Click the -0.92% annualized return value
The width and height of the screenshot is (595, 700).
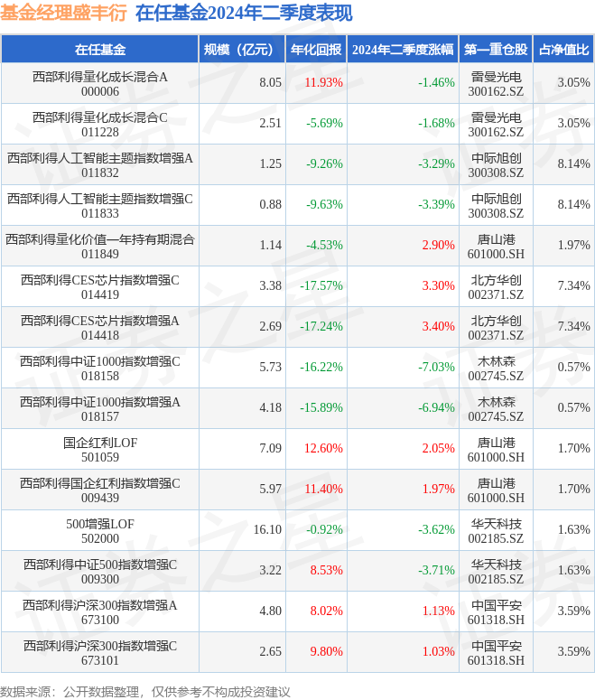(x=324, y=529)
